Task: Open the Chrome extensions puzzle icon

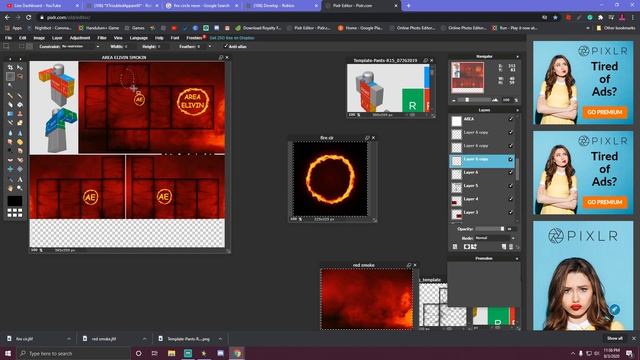Action: coord(600,18)
